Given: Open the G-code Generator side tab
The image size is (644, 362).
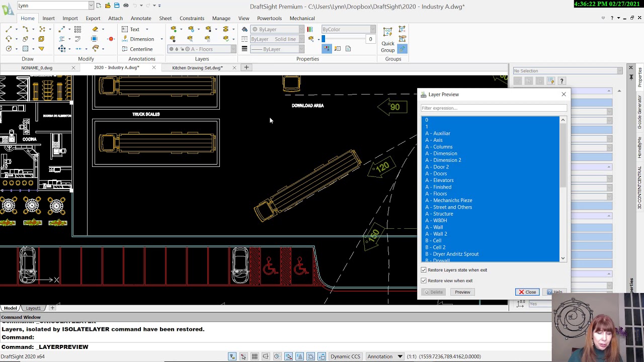Looking at the screenshot, I should 640,112.
